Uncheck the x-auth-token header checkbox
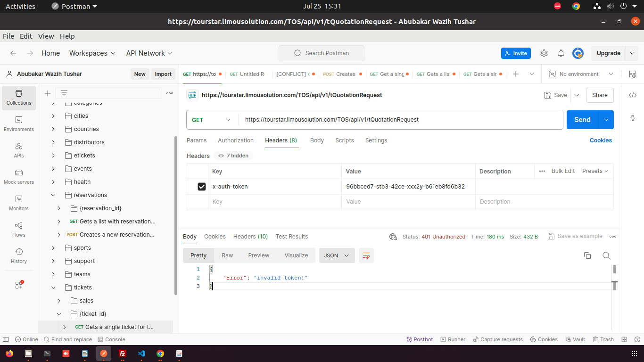 (202, 187)
